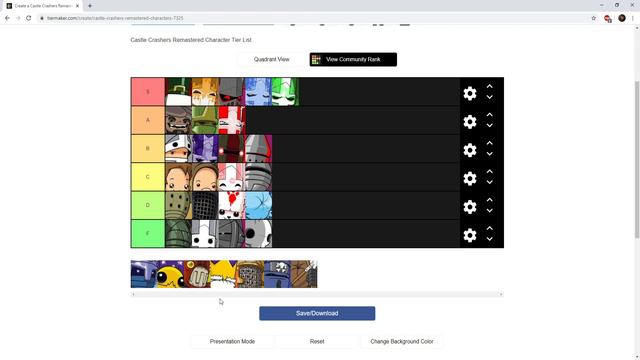The width and height of the screenshot is (640, 360).
Task: Select the yellow C tier label
Action: point(148,177)
